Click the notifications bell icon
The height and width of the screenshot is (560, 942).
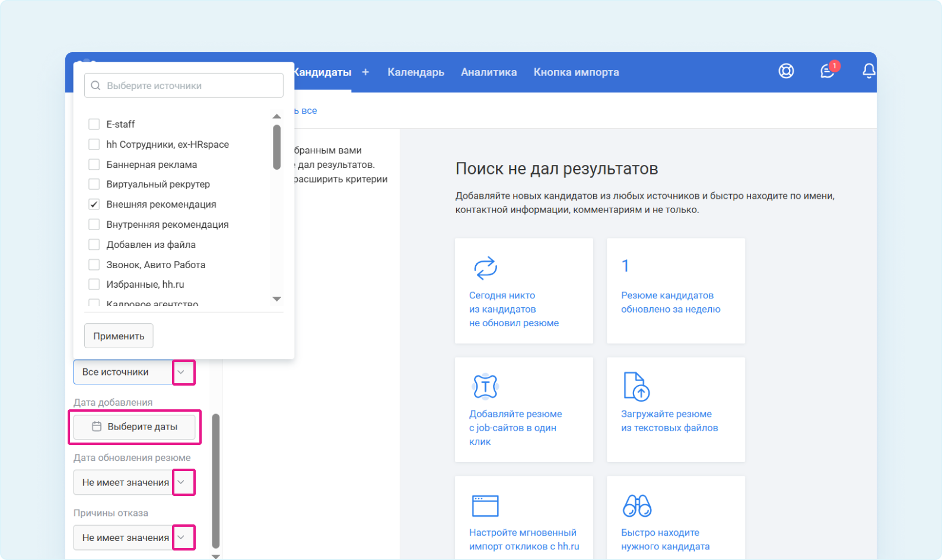point(868,71)
